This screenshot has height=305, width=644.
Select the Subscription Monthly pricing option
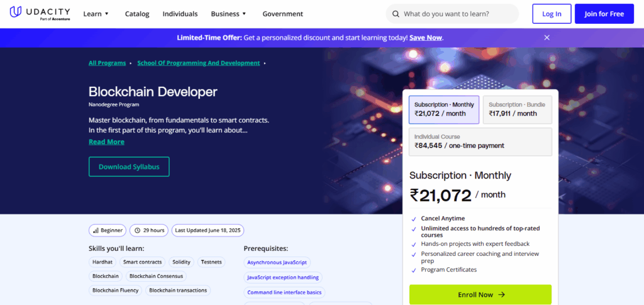click(444, 109)
